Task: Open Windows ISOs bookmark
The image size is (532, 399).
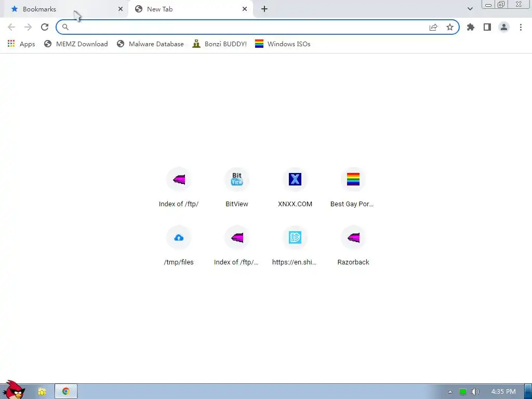Action: pyautogui.click(x=283, y=44)
